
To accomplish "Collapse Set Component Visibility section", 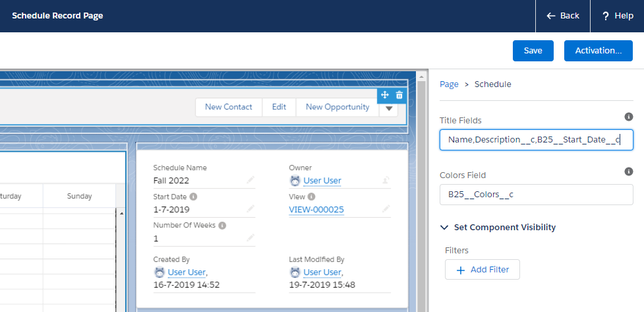I will (x=445, y=227).
